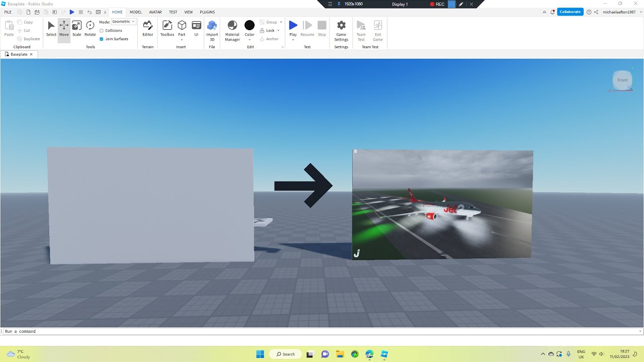Screen dimensions: 644x362
Task: Click the Resume button
Action: point(307,29)
